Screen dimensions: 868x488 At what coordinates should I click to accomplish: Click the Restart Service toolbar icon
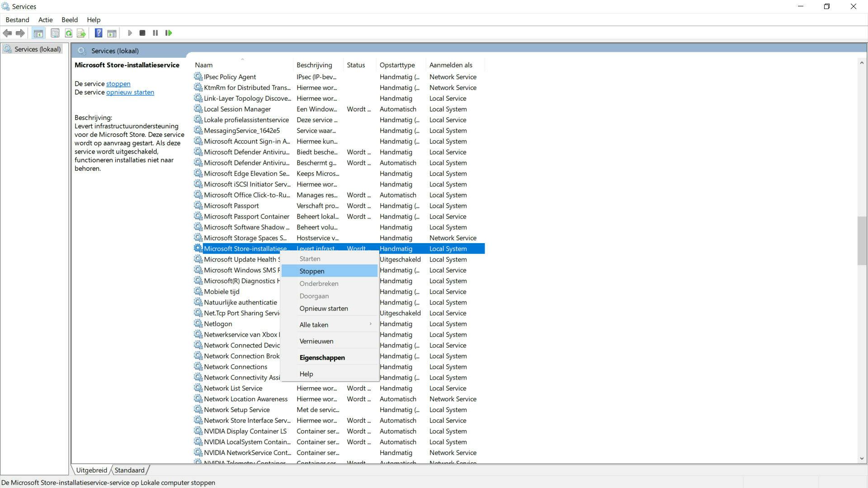click(169, 33)
